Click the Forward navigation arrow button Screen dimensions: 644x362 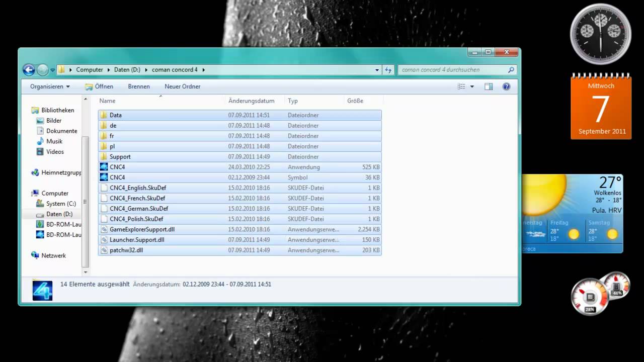(43, 70)
